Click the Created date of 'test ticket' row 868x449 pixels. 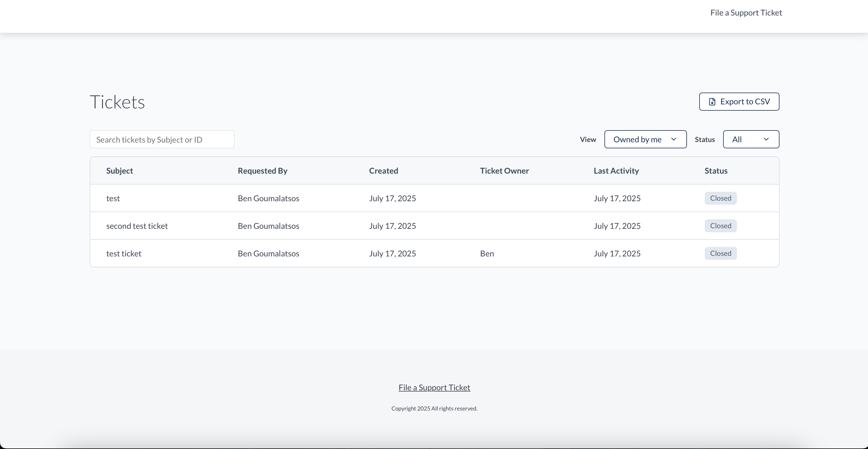coord(393,254)
